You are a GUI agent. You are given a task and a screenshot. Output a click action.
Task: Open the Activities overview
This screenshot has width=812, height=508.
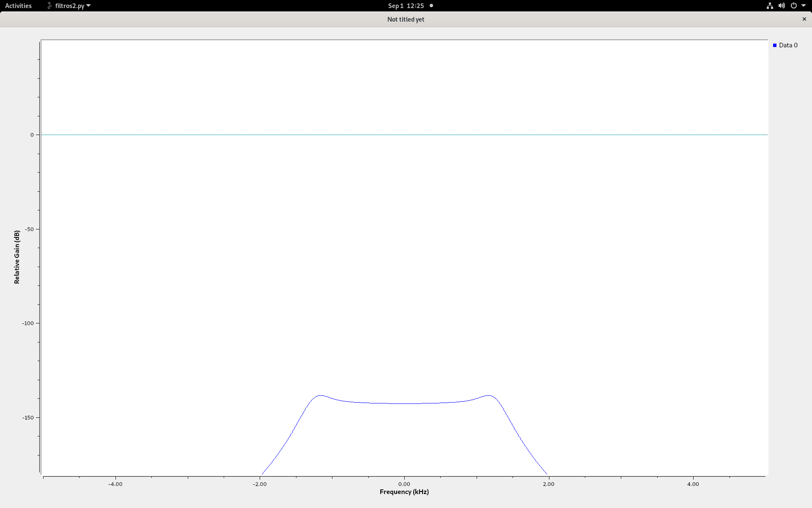(18, 6)
